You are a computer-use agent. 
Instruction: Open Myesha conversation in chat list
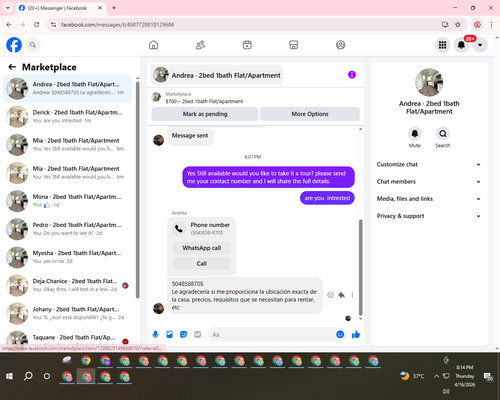click(68, 257)
